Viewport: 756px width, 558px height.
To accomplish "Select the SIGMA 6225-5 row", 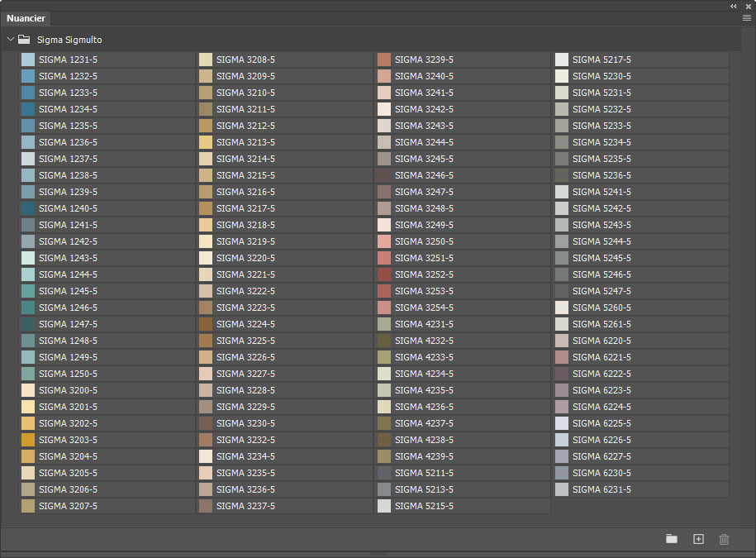I will (641, 423).
